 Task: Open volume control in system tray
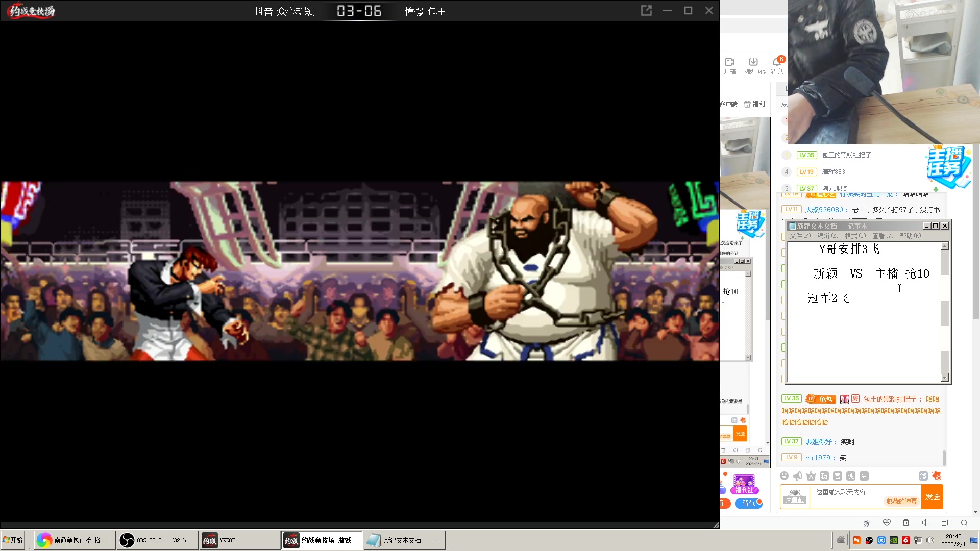point(930,540)
